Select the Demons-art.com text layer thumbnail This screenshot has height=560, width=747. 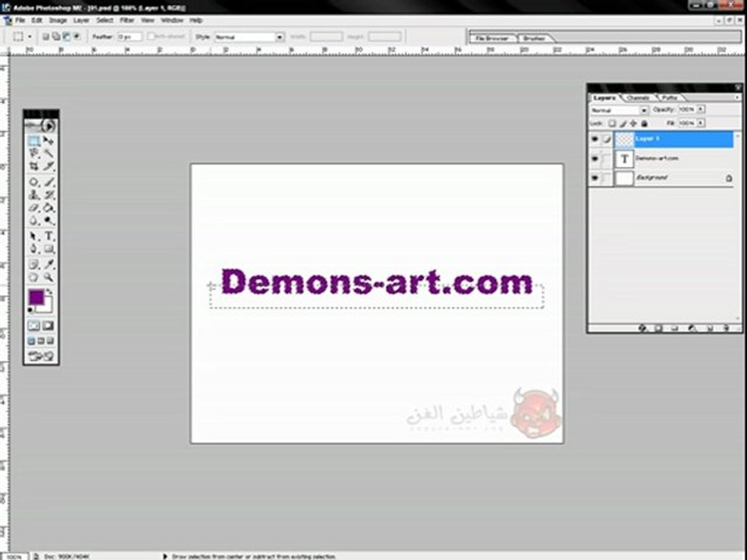pyautogui.click(x=624, y=159)
